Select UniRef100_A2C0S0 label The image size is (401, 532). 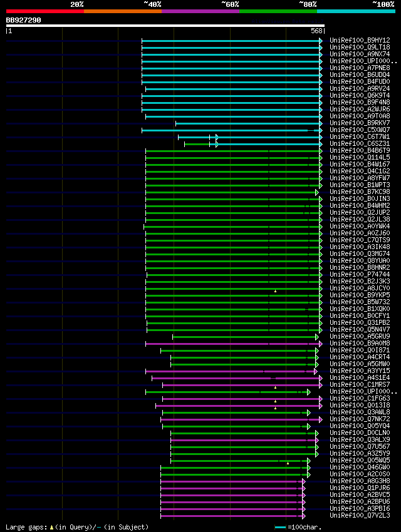[x=360, y=474]
